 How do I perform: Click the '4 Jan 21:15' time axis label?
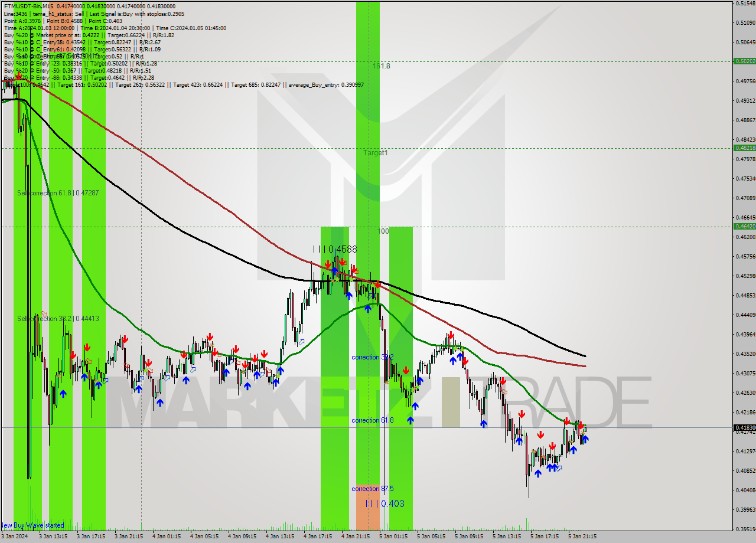355,537
